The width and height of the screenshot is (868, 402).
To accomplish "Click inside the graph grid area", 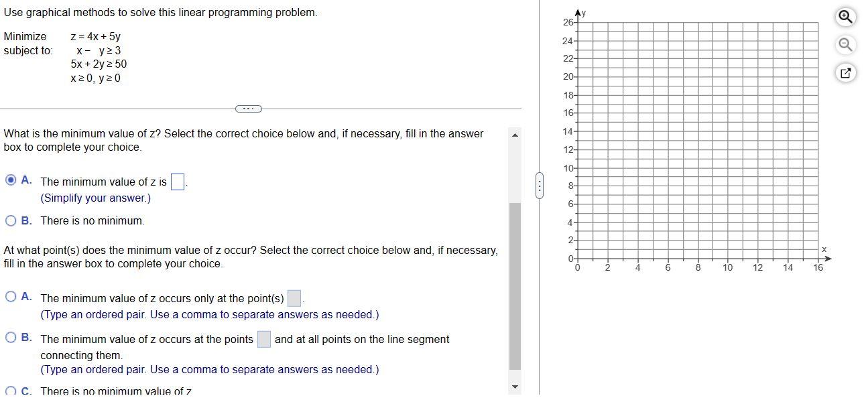I will pos(697,141).
